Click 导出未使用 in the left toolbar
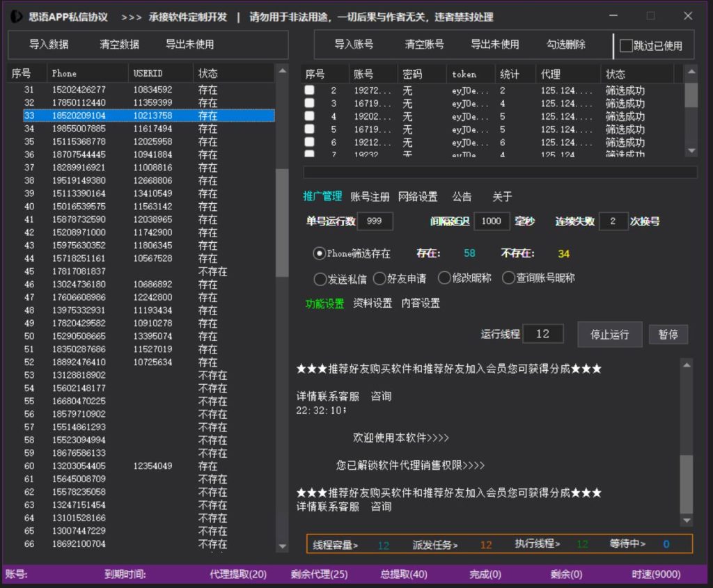Viewport: 713px width, 588px height. point(189,45)
